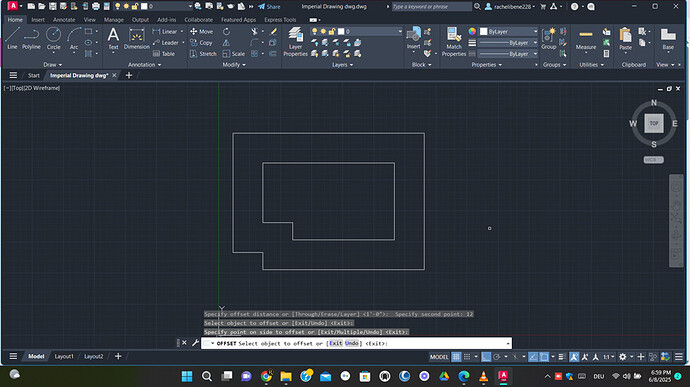
Task: Select the Measure utility
Action: tap(586, 40)
